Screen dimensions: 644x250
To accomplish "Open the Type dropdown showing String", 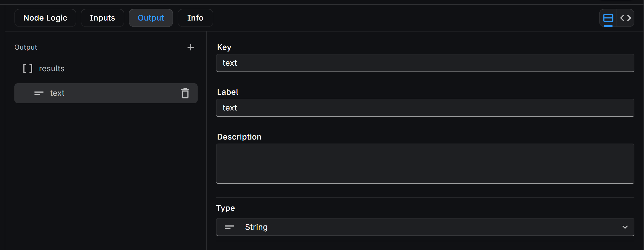I will 425,227.
